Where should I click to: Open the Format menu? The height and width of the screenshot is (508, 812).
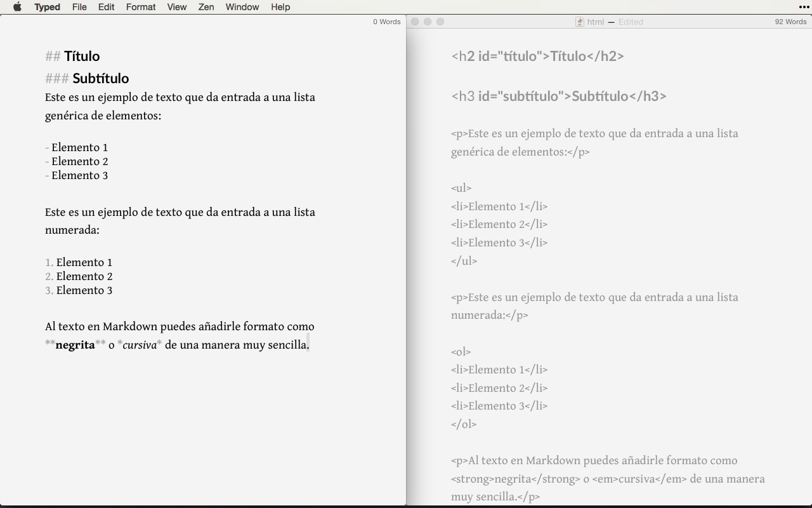140,7
